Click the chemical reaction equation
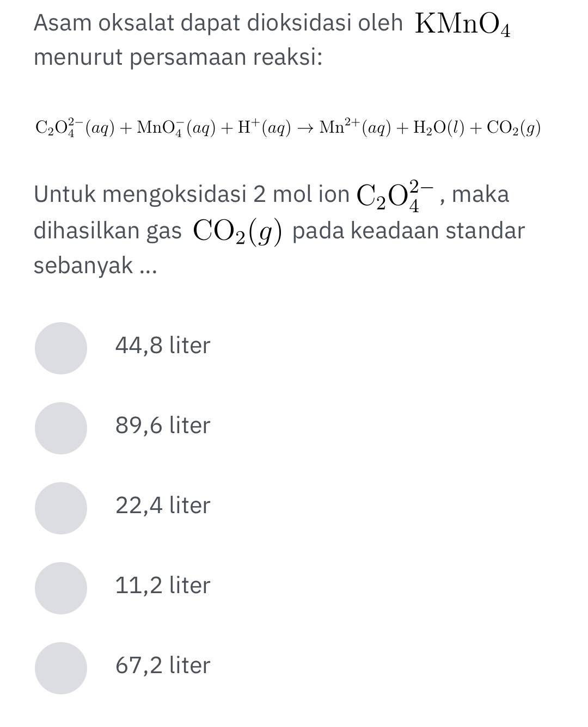 click(x=287, y=128)
